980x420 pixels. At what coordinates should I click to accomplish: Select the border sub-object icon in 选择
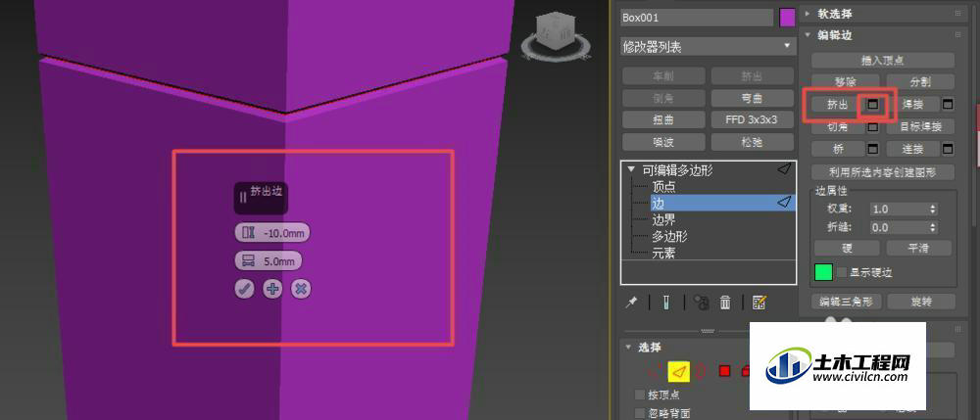tap(701, 371)
